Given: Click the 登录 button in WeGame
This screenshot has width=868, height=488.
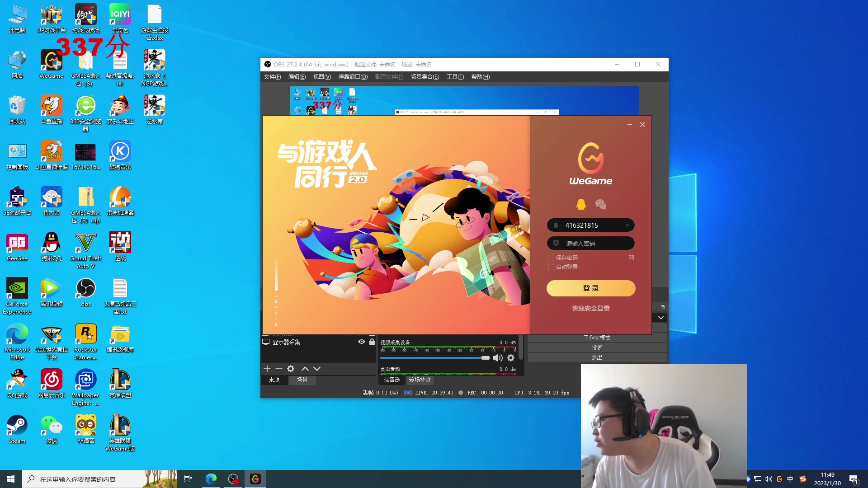Looking at the screenshot, I should point(591,288).
